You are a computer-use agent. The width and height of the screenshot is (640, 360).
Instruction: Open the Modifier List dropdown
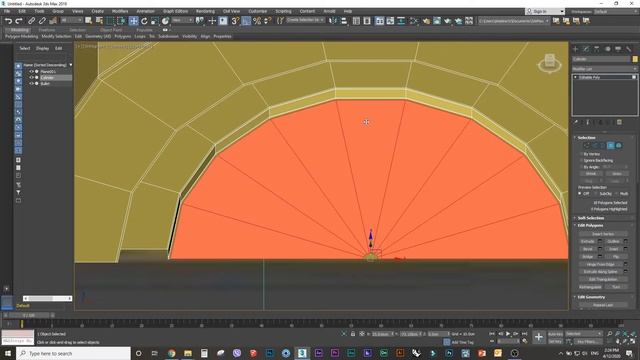(x=604, y=69)
